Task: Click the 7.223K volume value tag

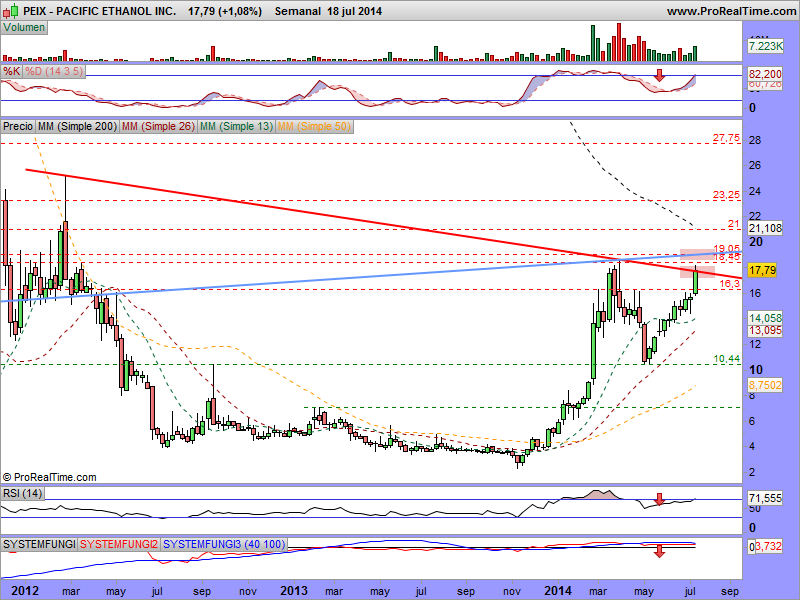Action: [x=765, y=46]
